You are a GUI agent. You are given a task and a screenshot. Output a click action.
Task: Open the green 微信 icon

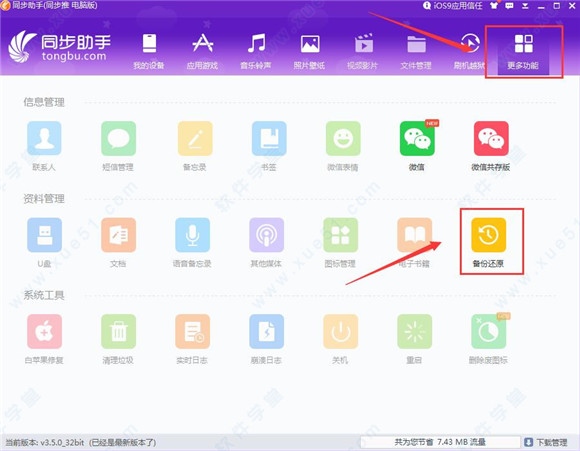(417, 138)
